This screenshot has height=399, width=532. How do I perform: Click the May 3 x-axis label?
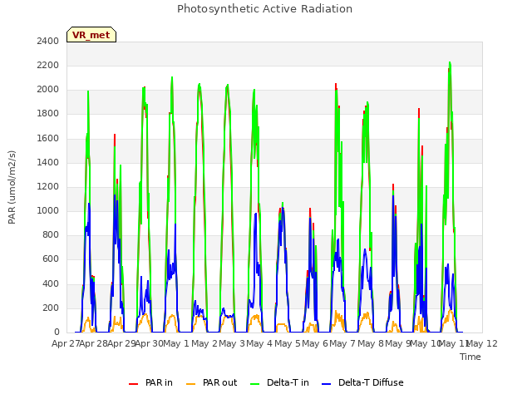(x=232, y=344)
